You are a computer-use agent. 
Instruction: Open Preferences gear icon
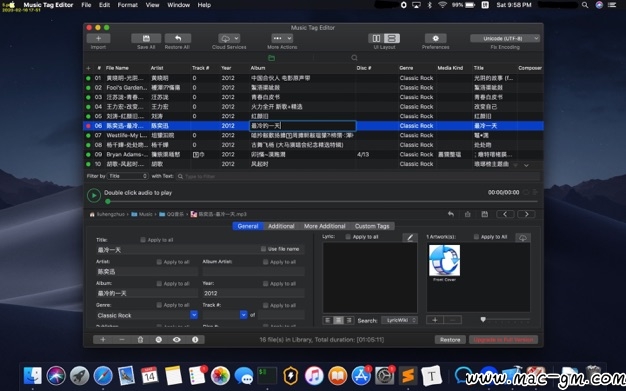[x=436, y=38]
